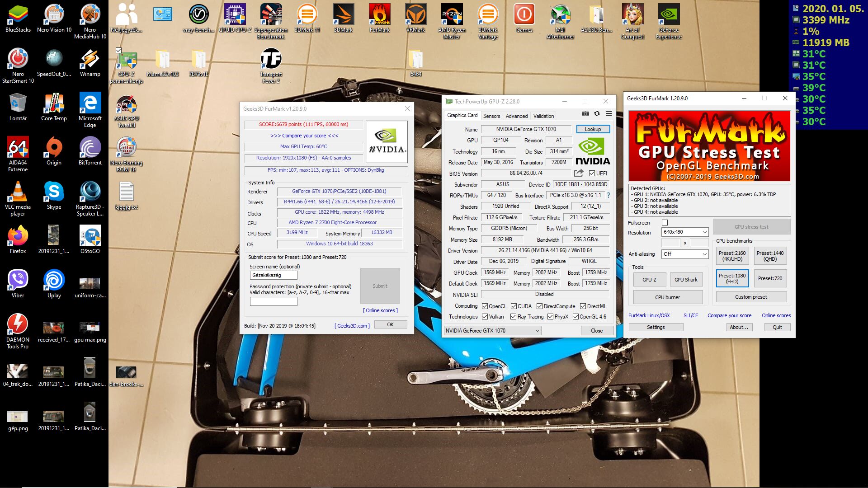Switch to the Sensors tab
868x488 pixels.
point(491,116)
